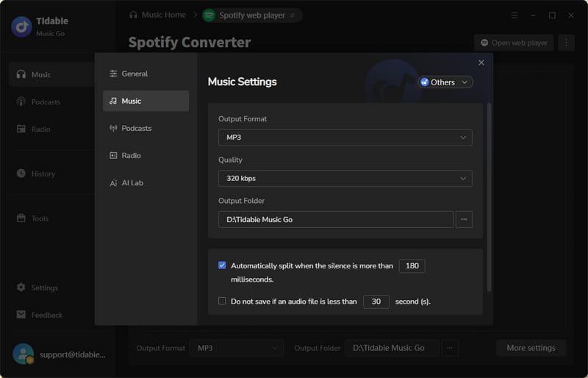Select the Music settings tab
The height and width of the screenshot is (378, 588).
(146, 101)
